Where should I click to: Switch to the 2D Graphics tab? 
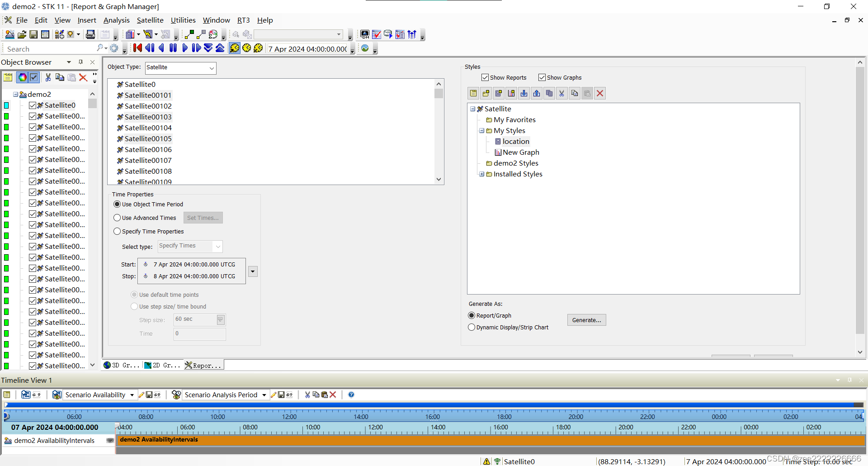pyautogui.click(x=162, y=365)
